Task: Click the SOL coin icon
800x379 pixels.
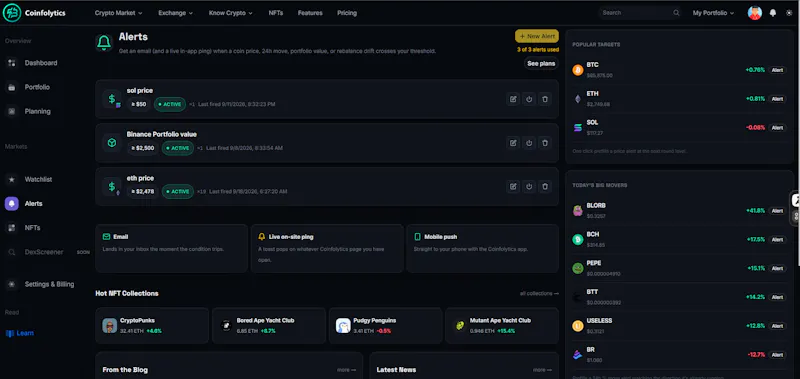Action: click(x=578, y=128)
